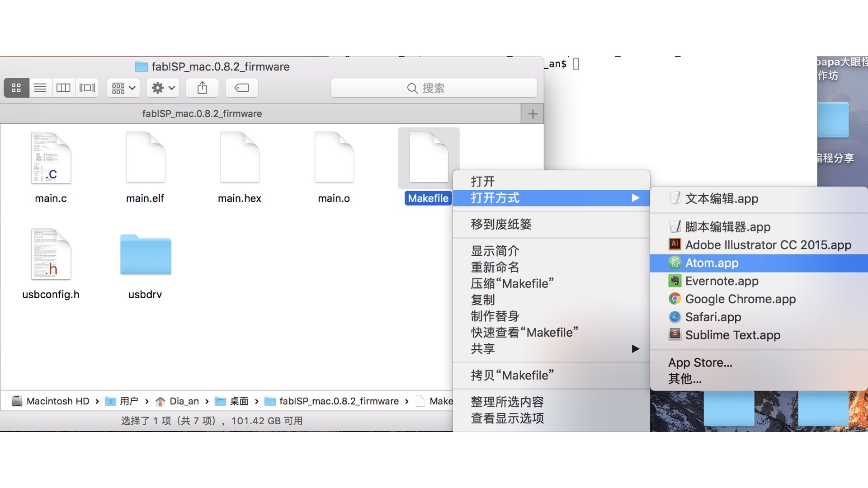The width and height of the screenshot is (868, 488).
Task: Choose 压缩“Makefile” in the context menu
Action: click(x=551, y=283)
